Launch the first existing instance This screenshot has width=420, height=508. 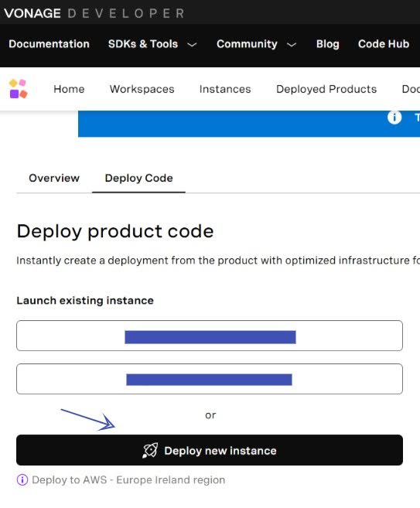pos(210,336)
